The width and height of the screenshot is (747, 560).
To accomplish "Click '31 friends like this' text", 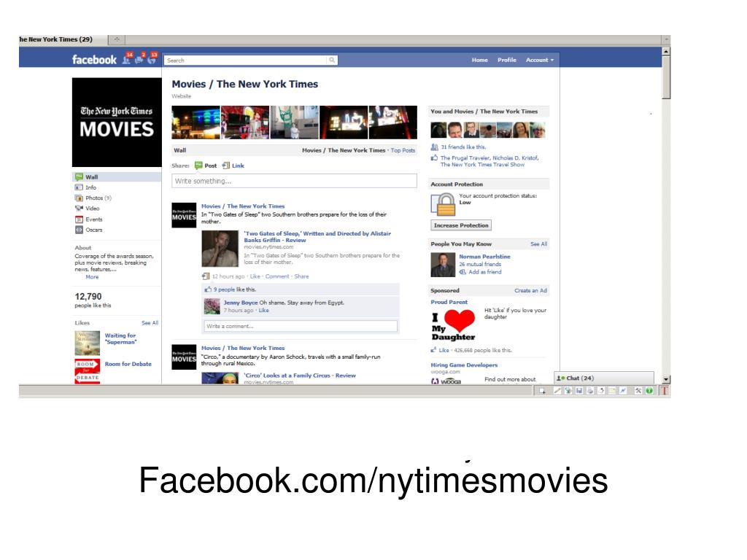I will (463, 147).
